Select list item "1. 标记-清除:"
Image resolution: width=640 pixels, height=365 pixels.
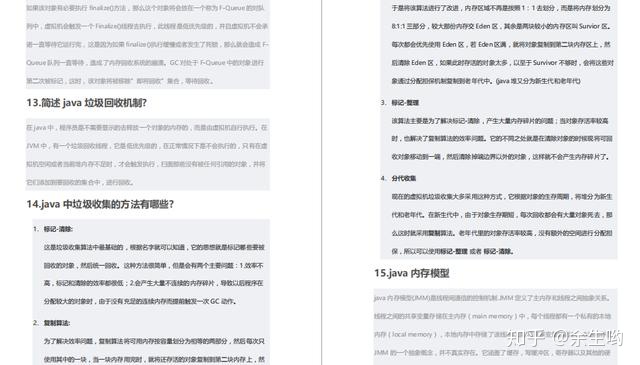[x=53, y=229]
